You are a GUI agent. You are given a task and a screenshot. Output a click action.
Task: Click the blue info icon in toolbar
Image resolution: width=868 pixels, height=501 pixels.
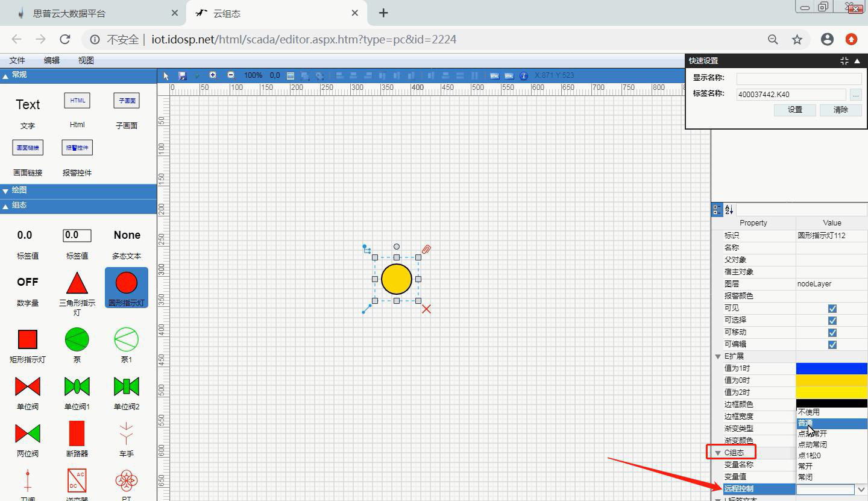click(523, 75)
